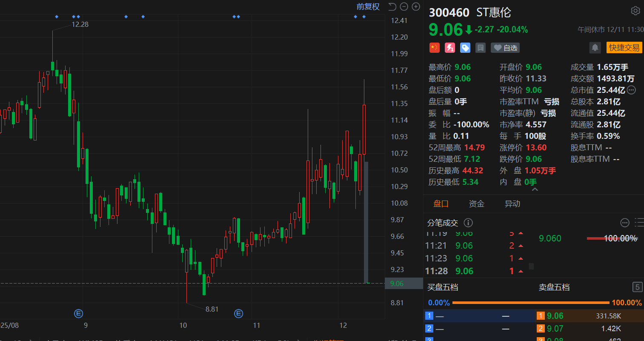Toggle the price alert bell icon
The width and height of the screenshot is (644, 341).
click(595, 48)
